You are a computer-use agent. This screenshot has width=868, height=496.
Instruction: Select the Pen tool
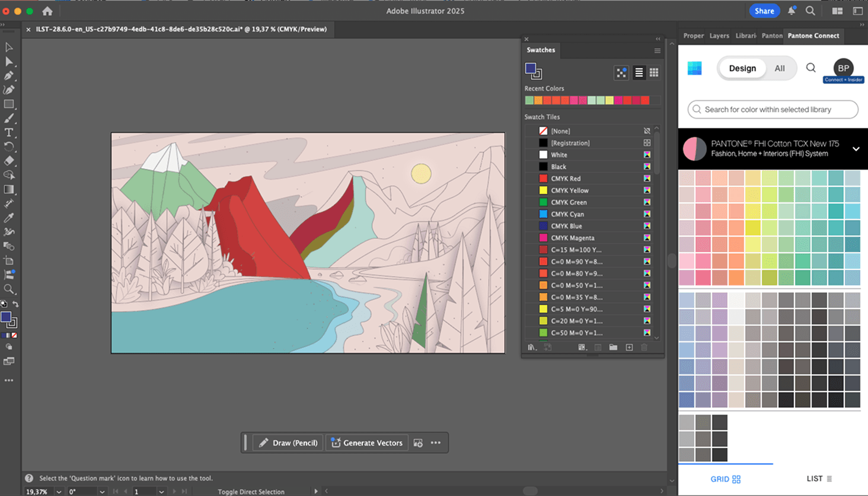coord(9,75)
